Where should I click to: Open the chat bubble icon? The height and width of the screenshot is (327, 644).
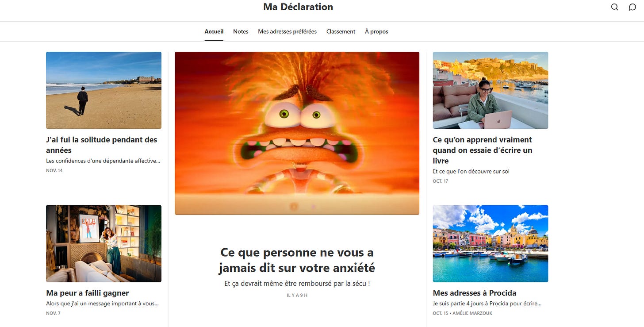tap(632, 7)
